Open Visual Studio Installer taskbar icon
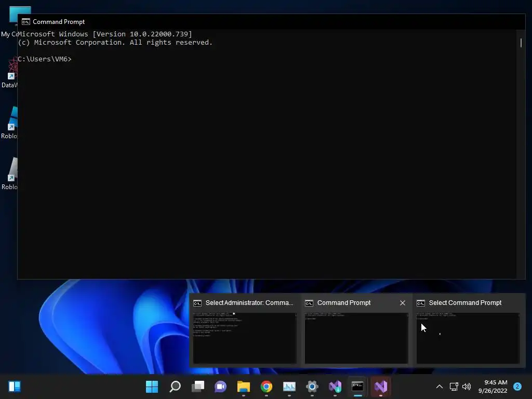This screenshot has height=399, width=532. (x=335, y=387)
